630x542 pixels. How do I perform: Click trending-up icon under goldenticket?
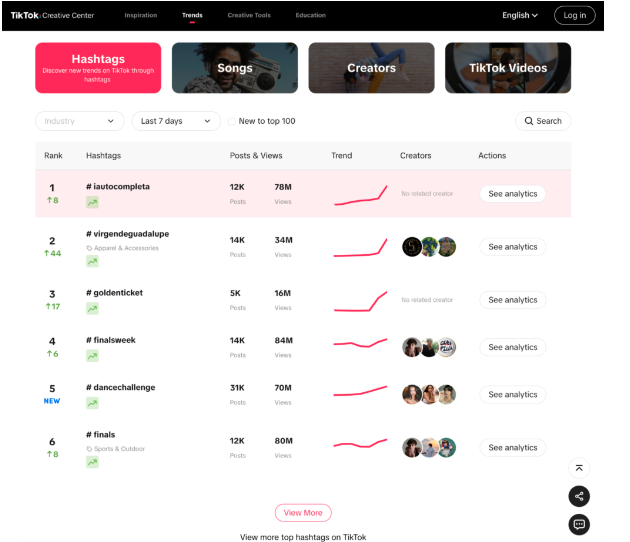[x=92, y=309]
